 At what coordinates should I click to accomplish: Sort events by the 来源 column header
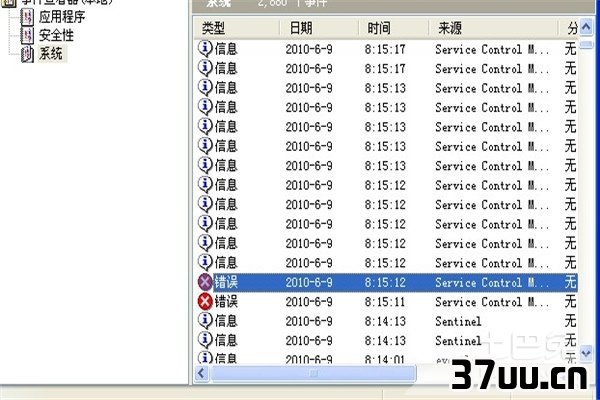(x=493, y=28)
